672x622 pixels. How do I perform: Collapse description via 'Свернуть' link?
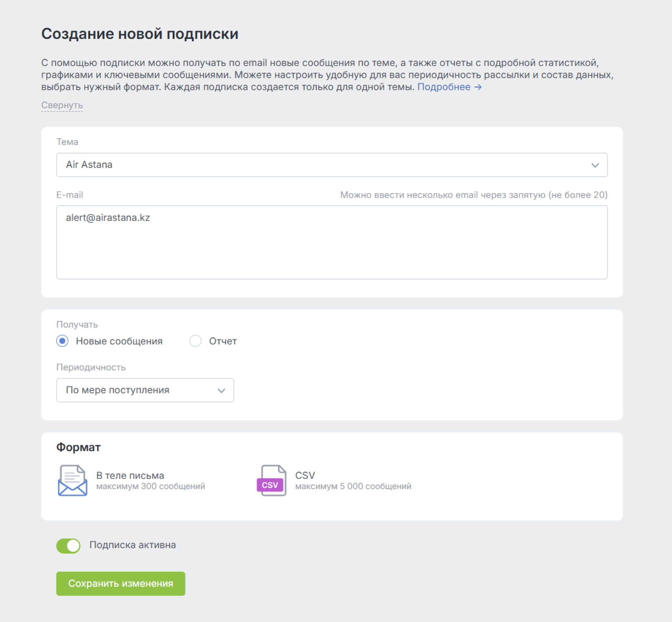pyautogui.click(x=62, y=105)
